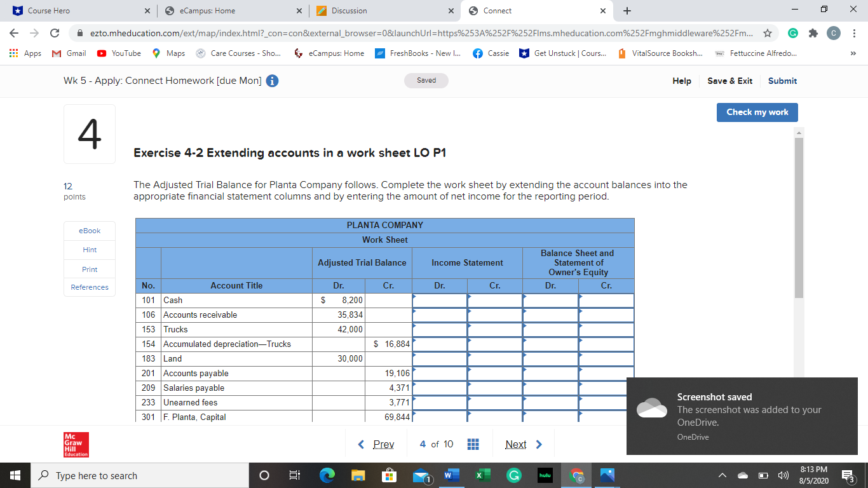Click the browser back arrow
The height and width of the screenshot is (488, 868).
coord(15,32)
